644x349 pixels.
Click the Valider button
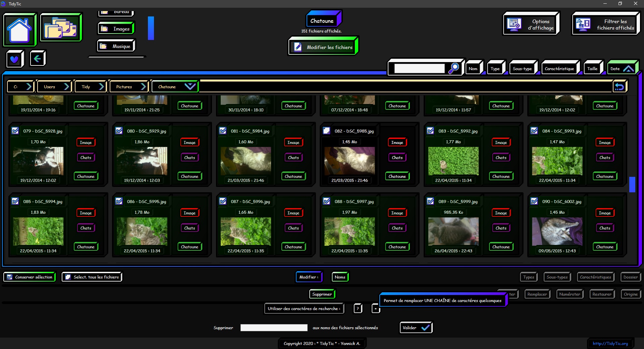click(416, 328)
